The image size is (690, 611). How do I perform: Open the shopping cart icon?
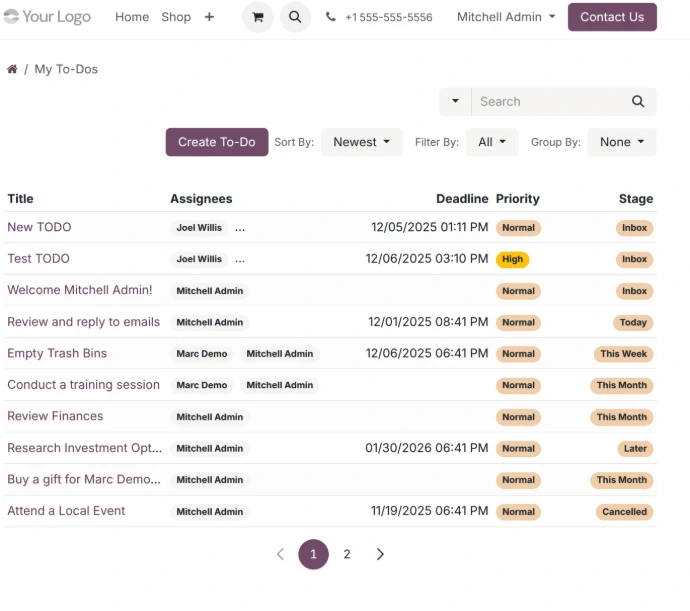[x=258, y=17]
